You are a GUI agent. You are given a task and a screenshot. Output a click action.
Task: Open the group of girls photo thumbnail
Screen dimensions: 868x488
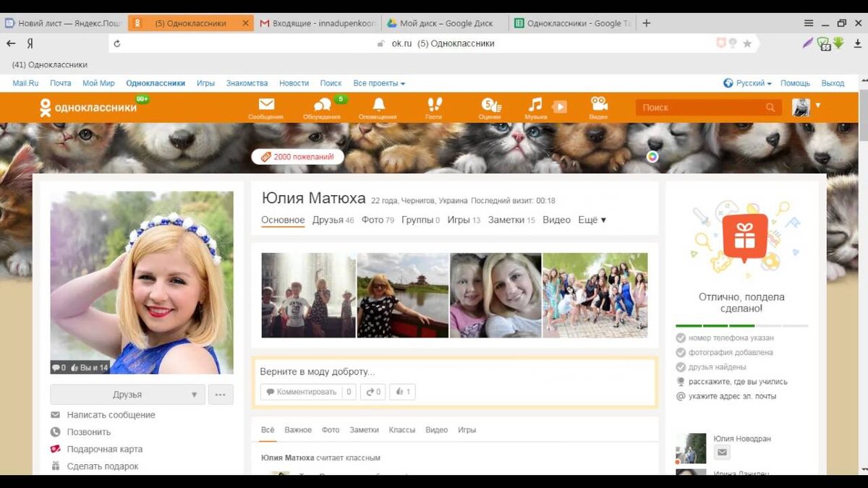click(595, 295)
